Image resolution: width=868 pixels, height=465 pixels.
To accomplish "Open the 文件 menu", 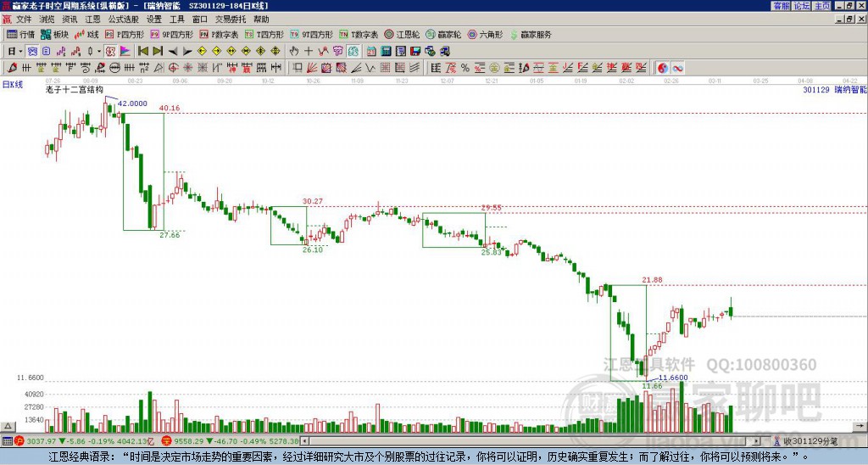I will point(24,20).
